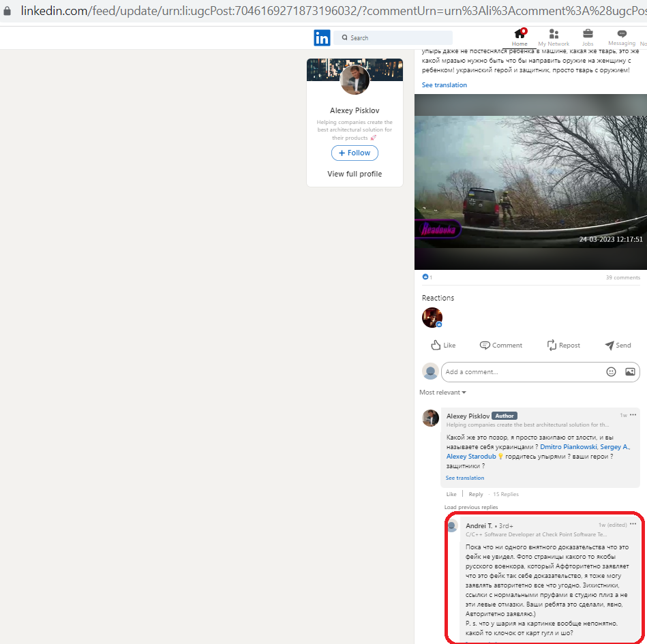This screenshot has width=647, height=644.
Task: Click See translation under the post text
Action: click(x=444, y=85)
